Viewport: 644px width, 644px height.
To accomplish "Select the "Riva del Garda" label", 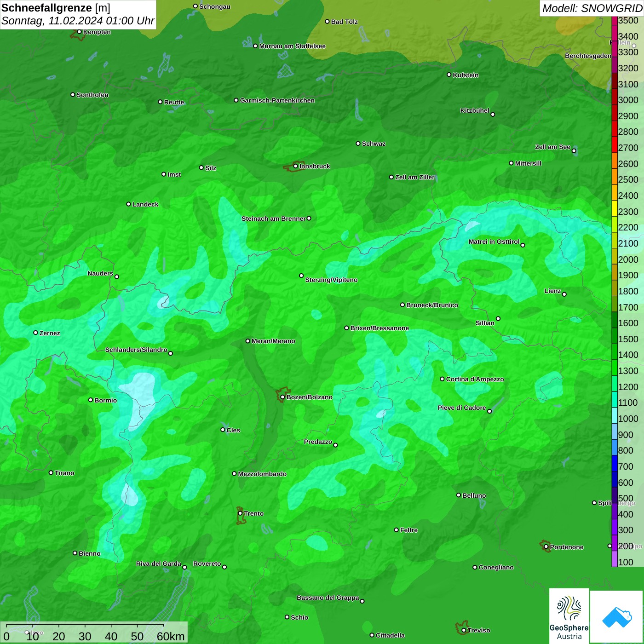I will (159, 563).
